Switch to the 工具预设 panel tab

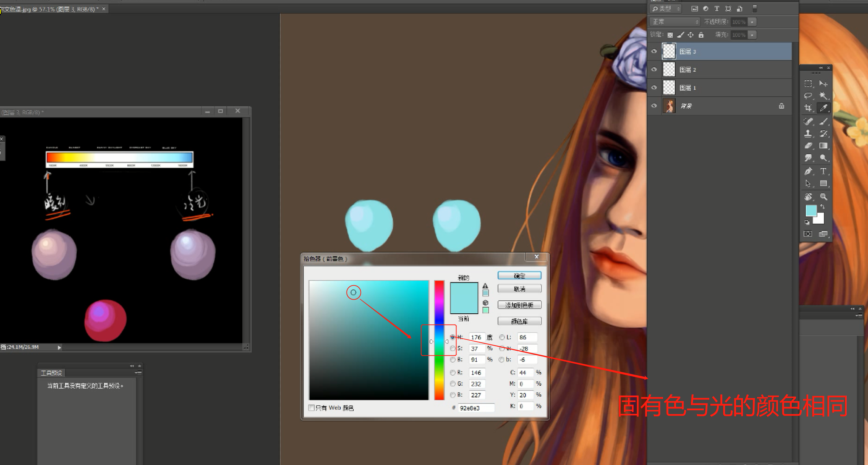(x=51, y=373)
